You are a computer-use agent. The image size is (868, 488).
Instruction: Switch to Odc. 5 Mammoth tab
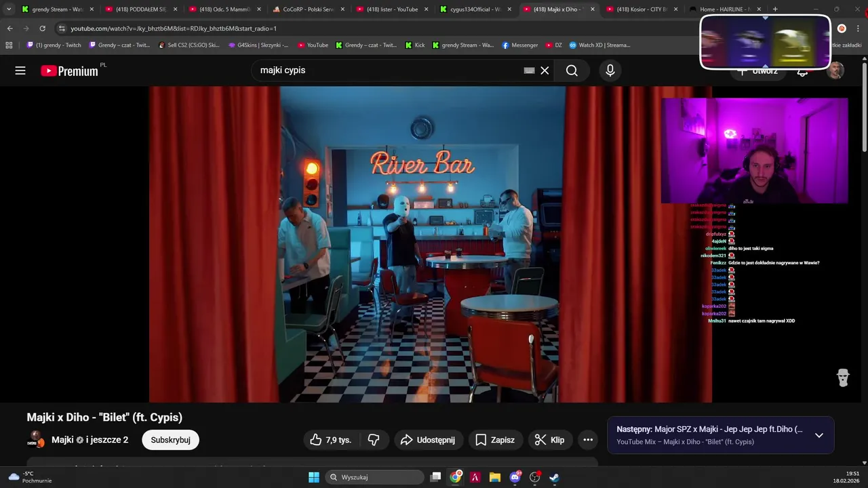pos(224,9)
